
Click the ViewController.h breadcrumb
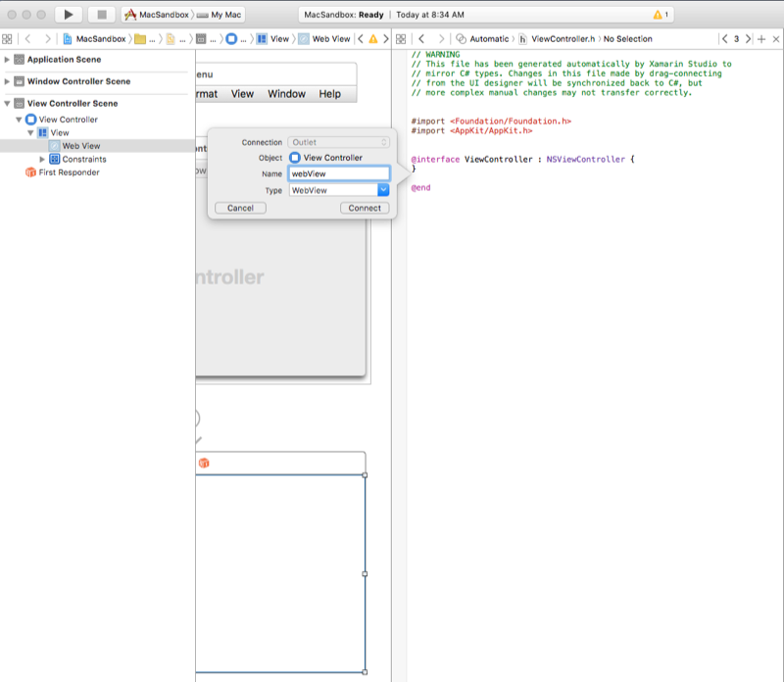point(557,39)
